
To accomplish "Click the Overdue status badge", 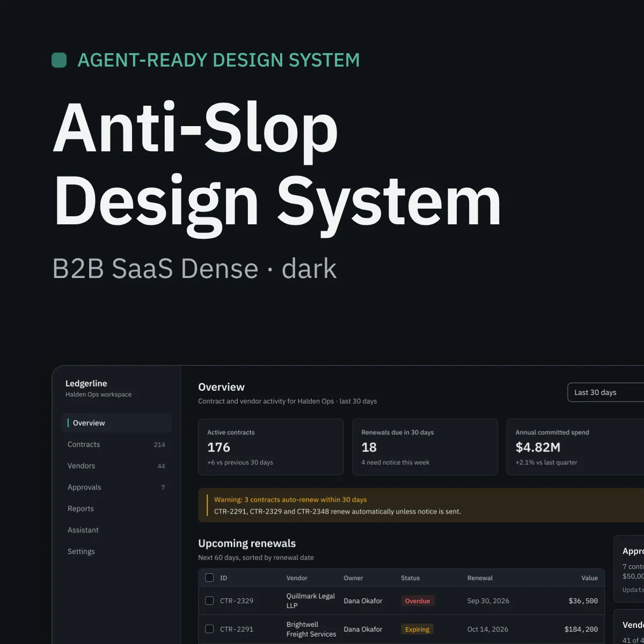I will point(418,601).
